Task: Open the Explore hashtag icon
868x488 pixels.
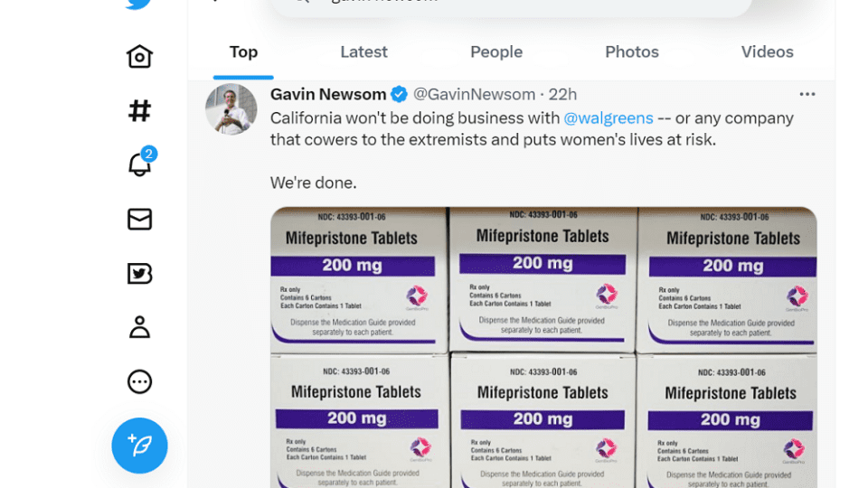Action: point(139,111)
